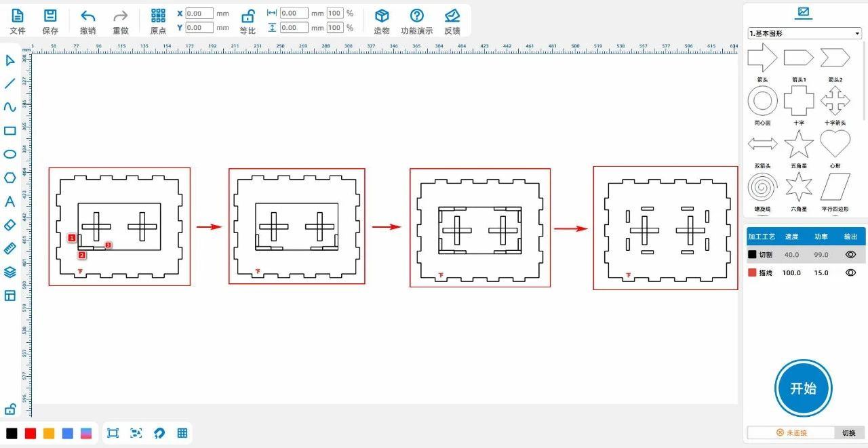
Task: Open the 文件 file menu
Action: (x=18, y=16)
